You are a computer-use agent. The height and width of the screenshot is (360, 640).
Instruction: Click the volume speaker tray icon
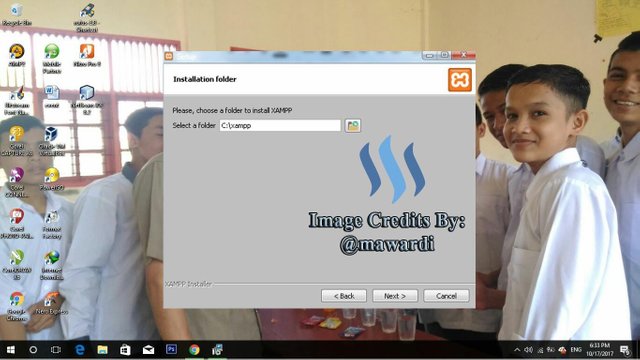[x=529, y=350]
